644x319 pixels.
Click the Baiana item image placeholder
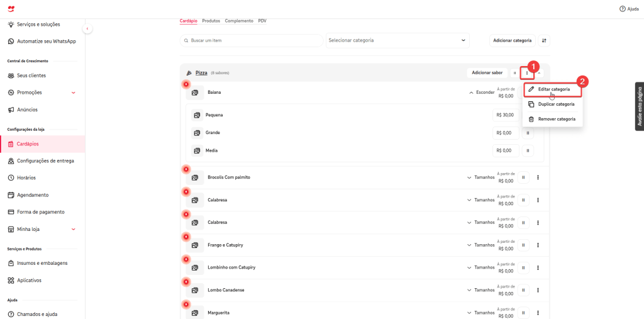(x=195, y=92)
